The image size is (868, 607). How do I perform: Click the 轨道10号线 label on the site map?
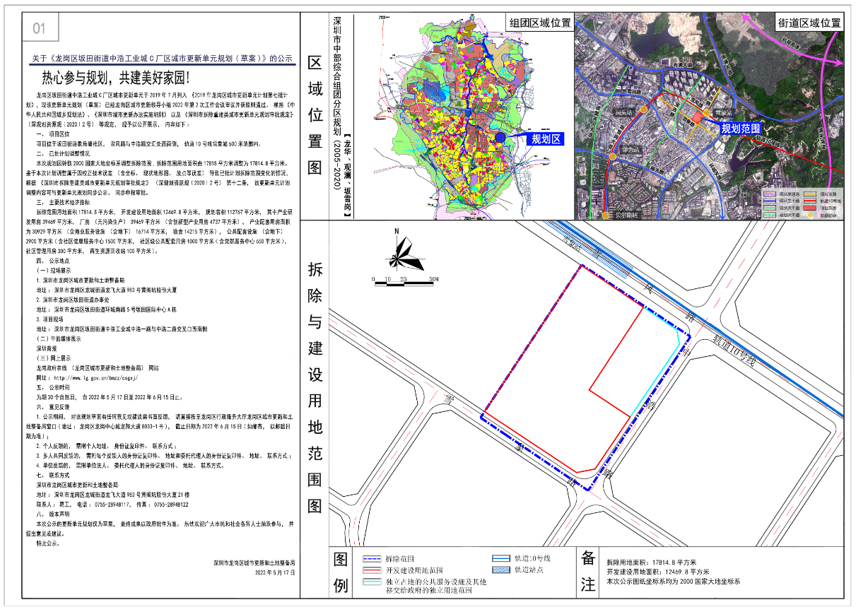(736, 351)
